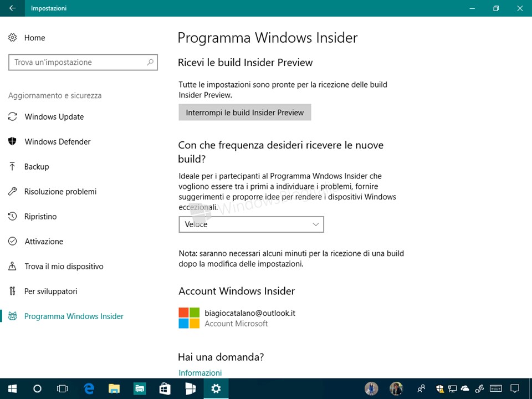Open the Windows Defender page
The height and width of the screenshot is (399, 532).
point(57,141)
